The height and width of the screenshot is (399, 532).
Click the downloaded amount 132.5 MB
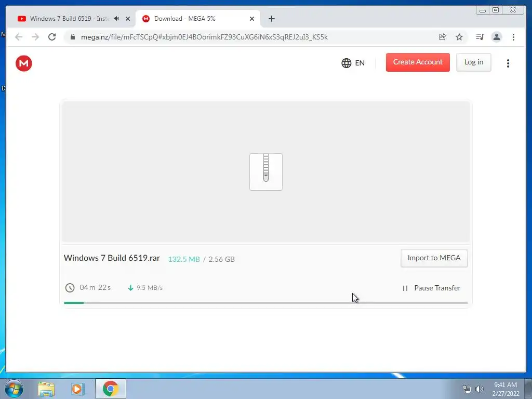[184, 260]
